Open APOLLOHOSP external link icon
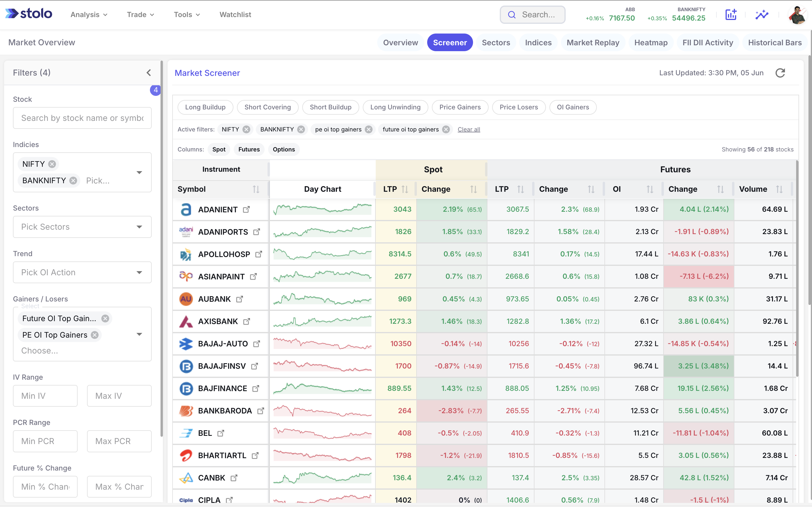The image size is (812, 507). point(259,254)
